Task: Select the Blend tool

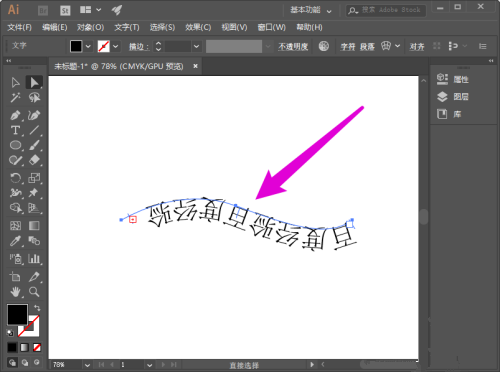Action: coord(34,241)
